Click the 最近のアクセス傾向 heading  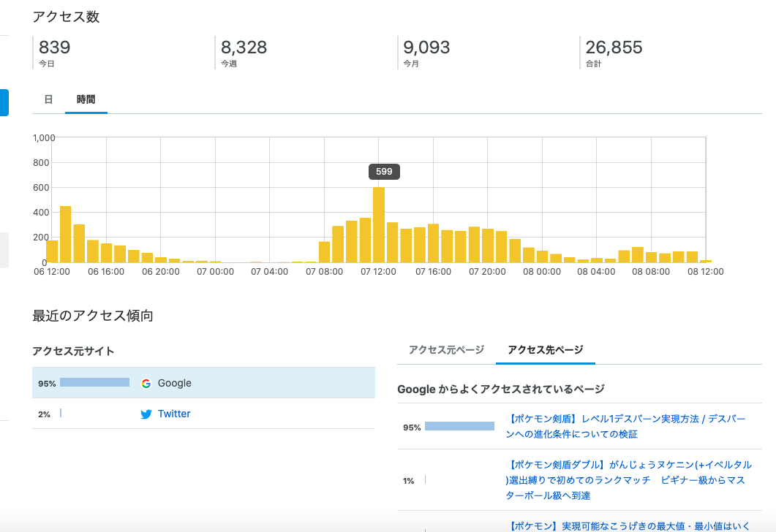pyautogui.click(x=93, y=316)
